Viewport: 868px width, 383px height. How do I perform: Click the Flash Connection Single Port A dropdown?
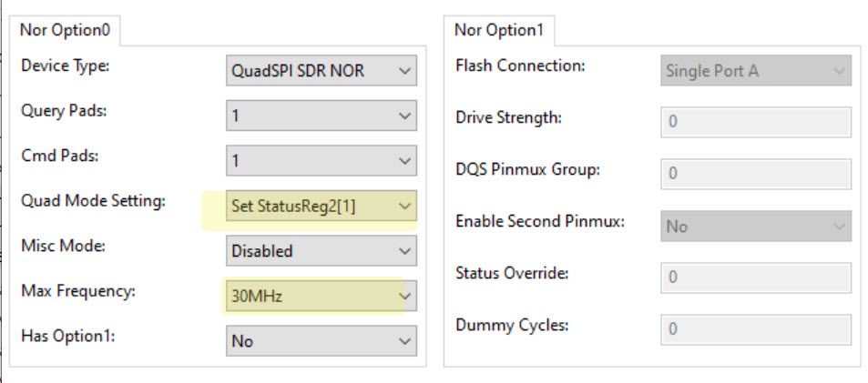click(x=756, y=70)
